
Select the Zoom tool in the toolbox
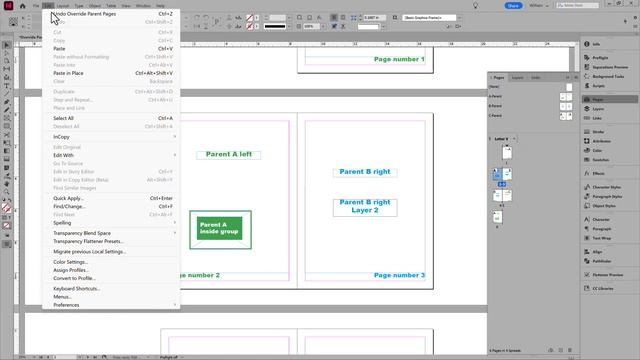click(7, 191)
